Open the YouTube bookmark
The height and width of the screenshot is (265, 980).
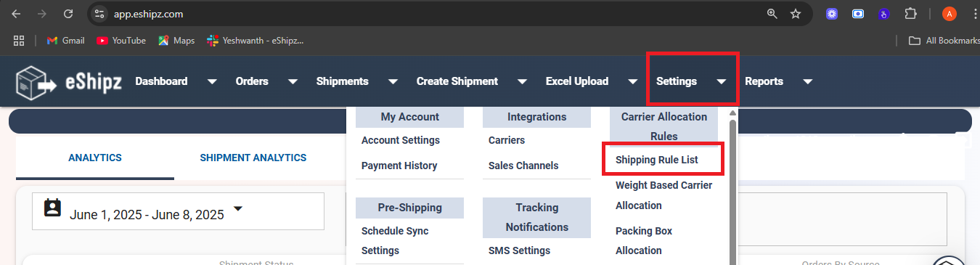point(121,41)
